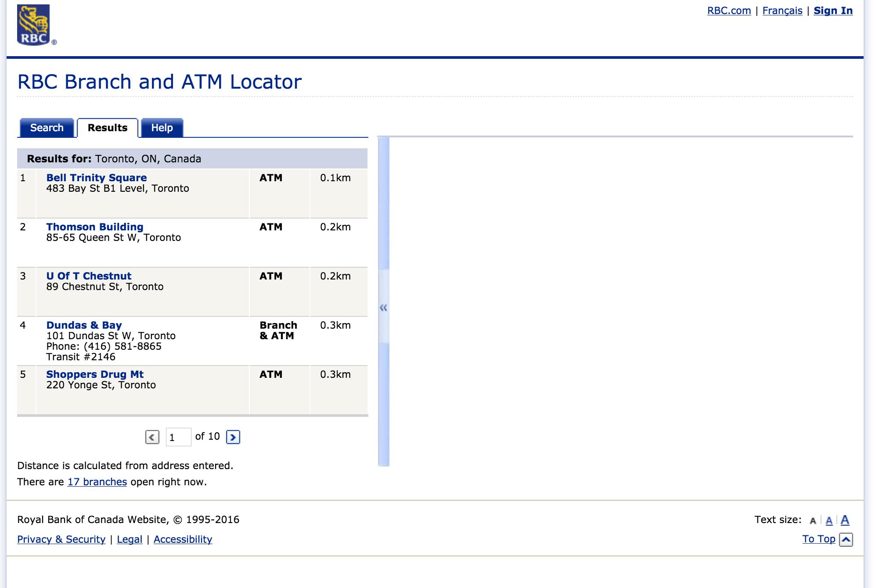The width and height of the screenshot is (886, 588).
Task: Click the page number input field
Action: click(178, 437)
